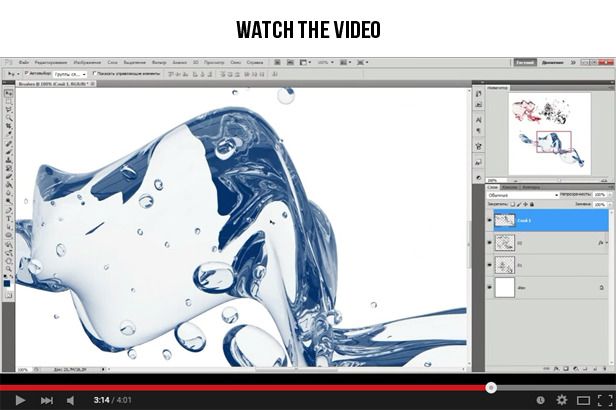Open the auto-select group dropdown

click(70, 73)
